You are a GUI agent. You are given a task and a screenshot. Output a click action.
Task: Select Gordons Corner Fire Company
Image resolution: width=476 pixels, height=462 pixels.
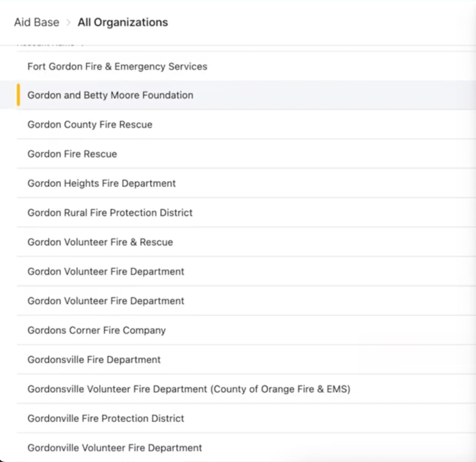(96, 330)
